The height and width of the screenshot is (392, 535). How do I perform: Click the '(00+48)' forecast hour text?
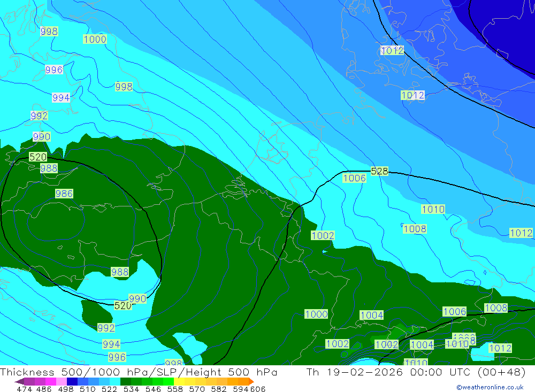(x=501, y=372)
